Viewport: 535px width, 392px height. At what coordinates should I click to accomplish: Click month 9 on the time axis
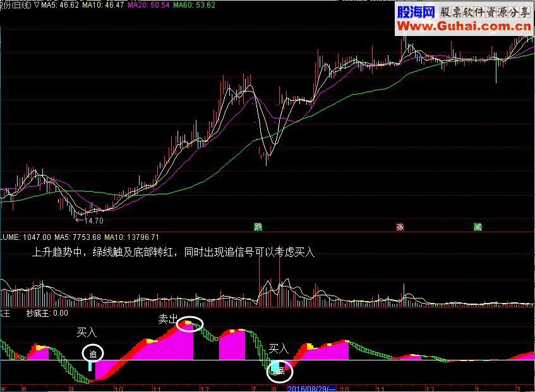(x=71, y=389)
